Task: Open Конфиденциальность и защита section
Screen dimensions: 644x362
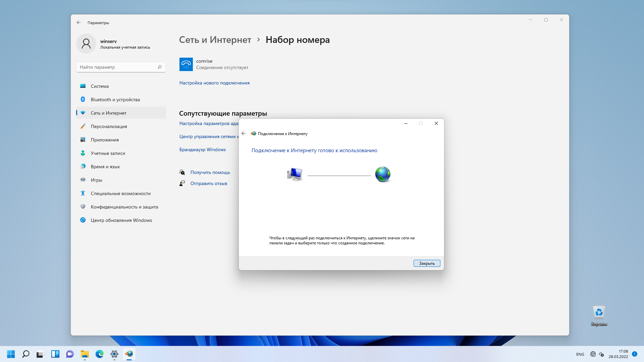Action: (x=121, y=207)
